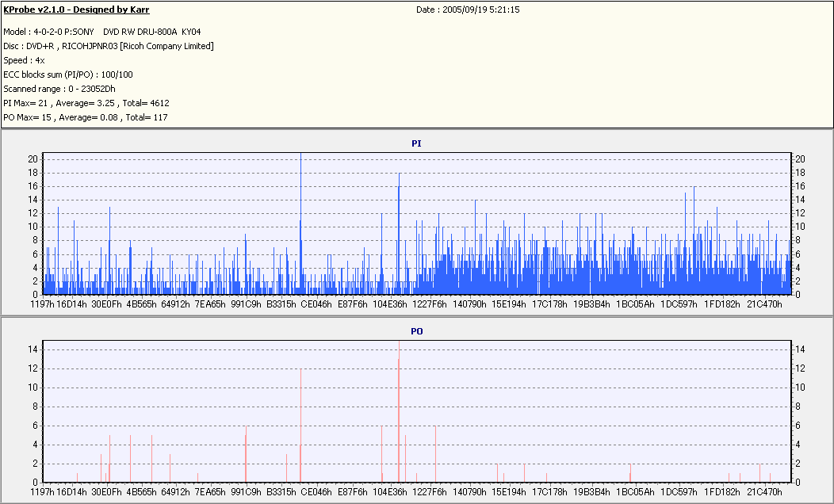Click '4B565h' on the PI chart axis
834x504 pixels.
click(x=141, y=304)
